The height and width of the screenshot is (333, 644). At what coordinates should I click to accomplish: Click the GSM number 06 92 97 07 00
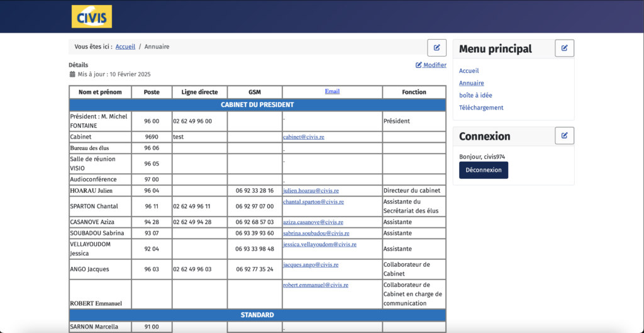point(255,206)
